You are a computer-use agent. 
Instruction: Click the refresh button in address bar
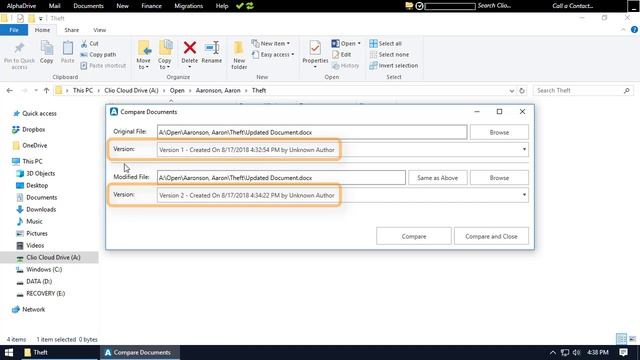tap(522, 91)
